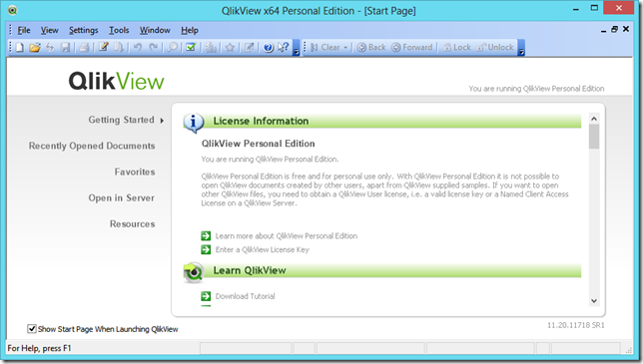
Task: Click the 'For Help, press F1' status text
Action: [x=39, y=348]
